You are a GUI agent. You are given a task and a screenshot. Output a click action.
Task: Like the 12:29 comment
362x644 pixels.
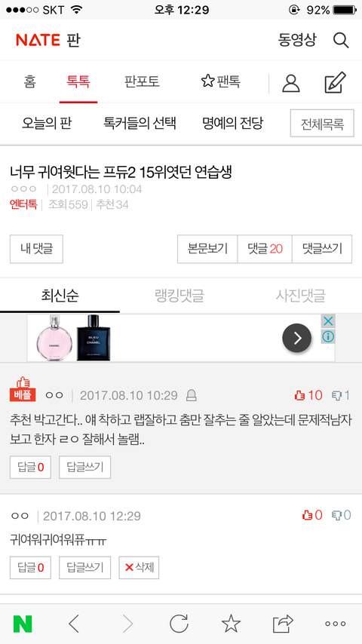coord(312,515)
